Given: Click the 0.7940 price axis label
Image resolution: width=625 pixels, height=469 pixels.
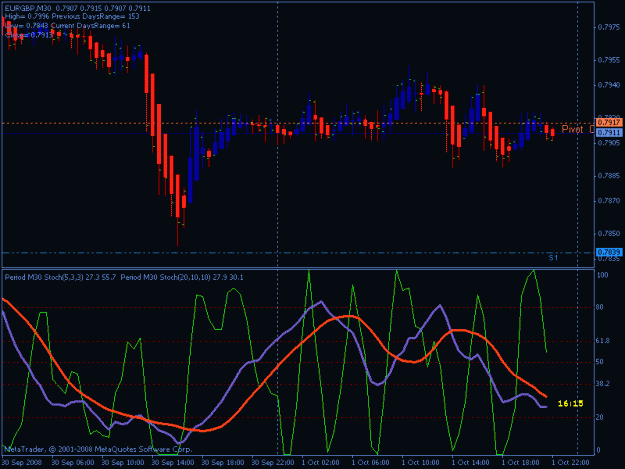Looking at the screenshot, I should coord(609,85).
